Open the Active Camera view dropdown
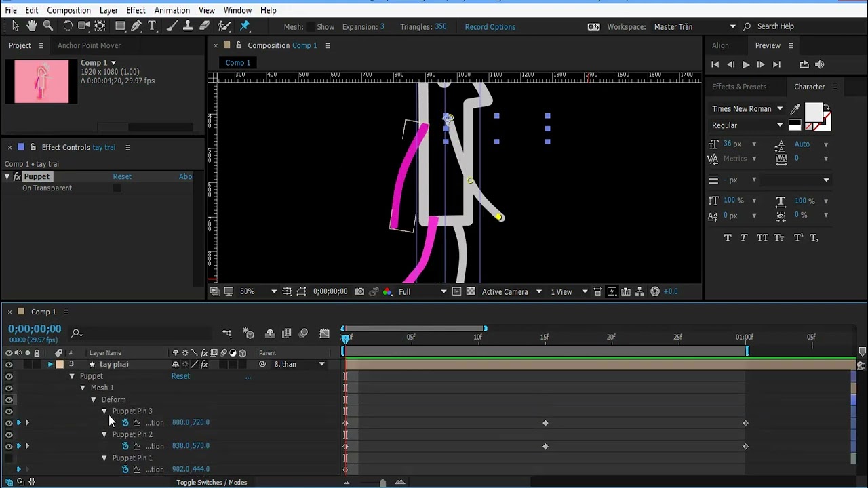The image size is (868, 488). point(512,292)
